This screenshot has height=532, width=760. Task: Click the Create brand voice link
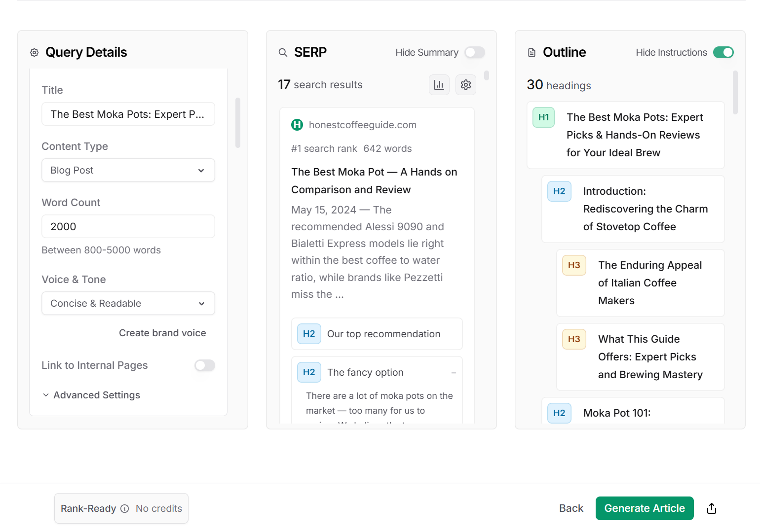[x=162, y=333]
